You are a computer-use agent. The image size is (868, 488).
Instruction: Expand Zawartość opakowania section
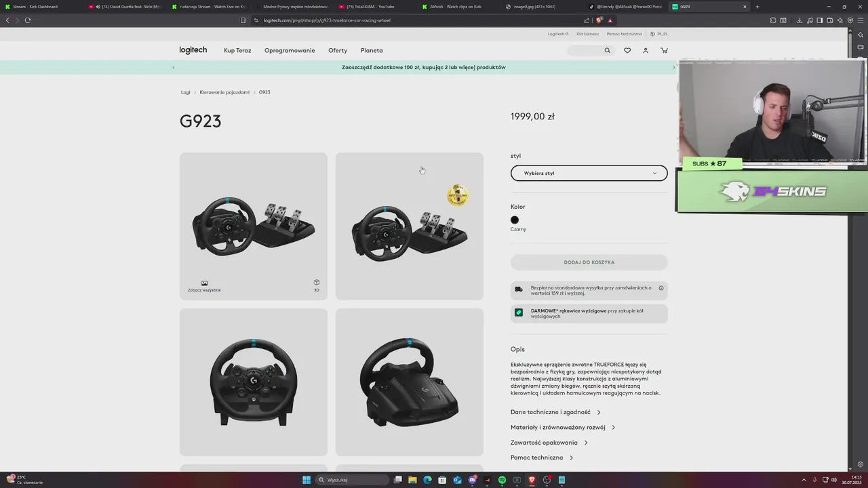pos(549,443)
